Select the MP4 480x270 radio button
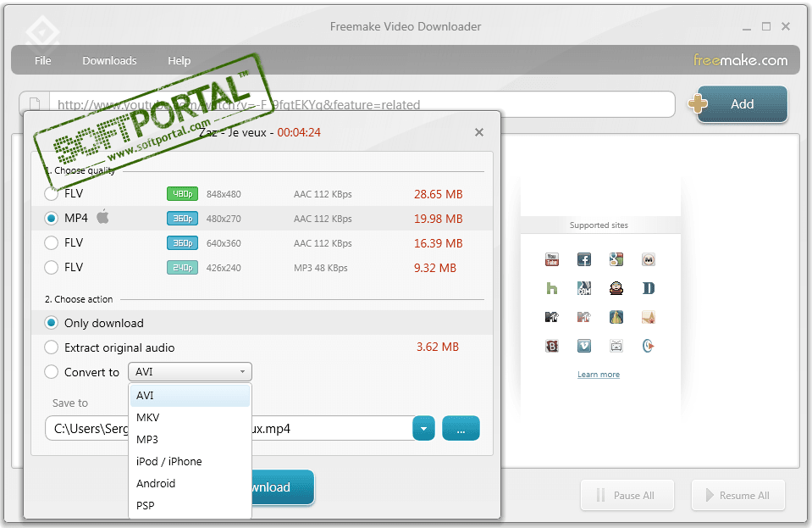 tap(52, 218)
